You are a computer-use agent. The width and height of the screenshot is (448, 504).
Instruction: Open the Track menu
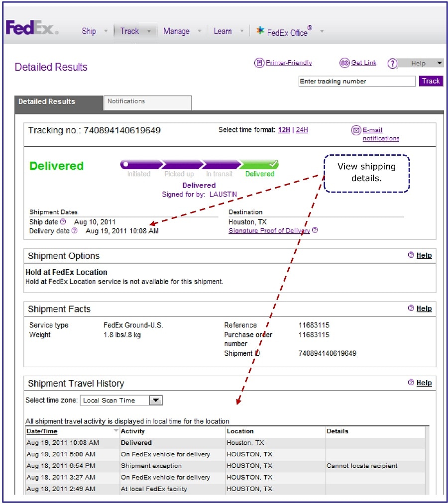[130, 31]
